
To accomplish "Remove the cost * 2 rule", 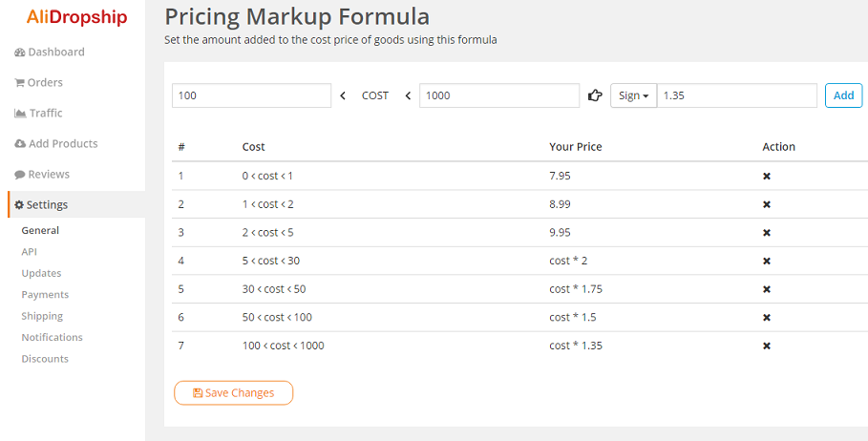I will click(x=766, y=261).
